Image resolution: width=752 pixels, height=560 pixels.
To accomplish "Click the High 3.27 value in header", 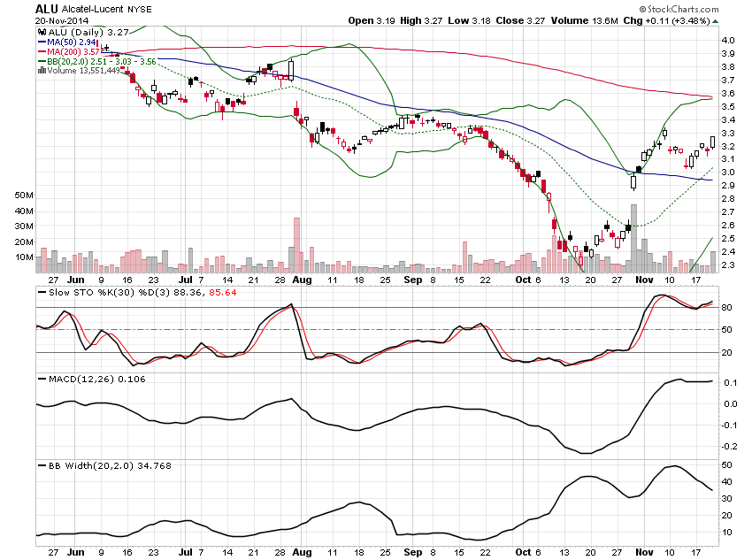I will tap(421, 20).
